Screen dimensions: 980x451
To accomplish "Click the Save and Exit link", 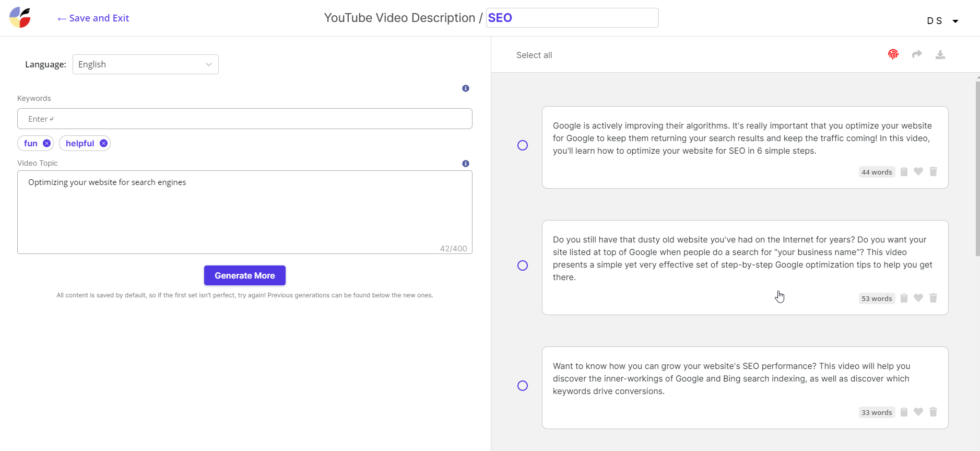I will 93,18.
